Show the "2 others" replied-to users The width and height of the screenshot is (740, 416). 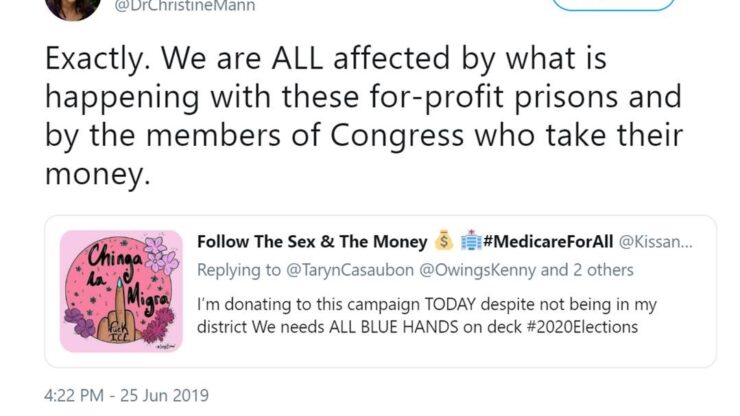598,269
